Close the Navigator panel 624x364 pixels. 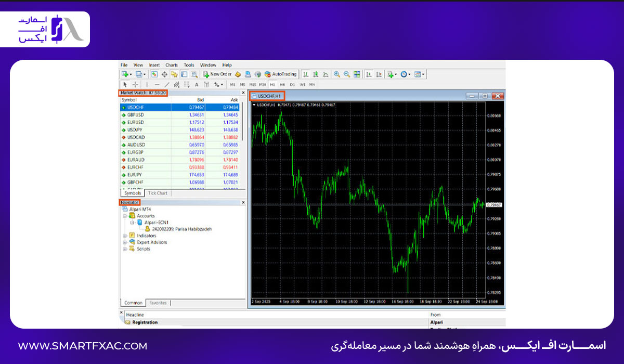tap(243, 202)
